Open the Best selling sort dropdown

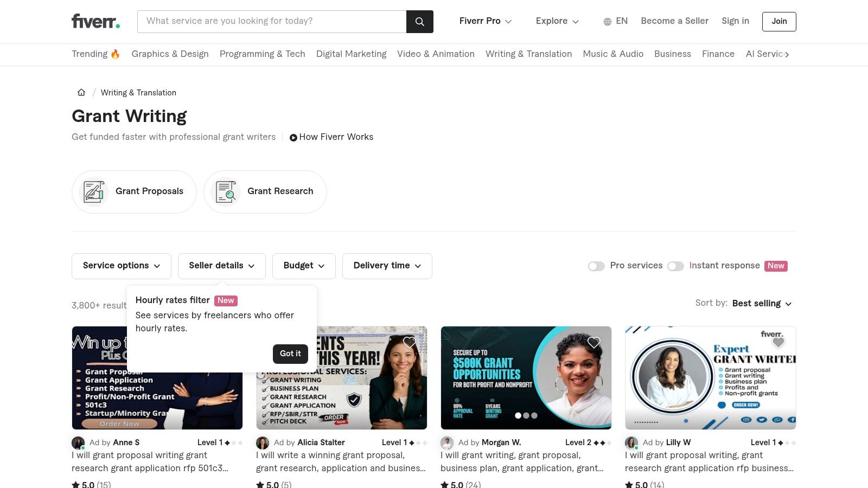(762, 304)
